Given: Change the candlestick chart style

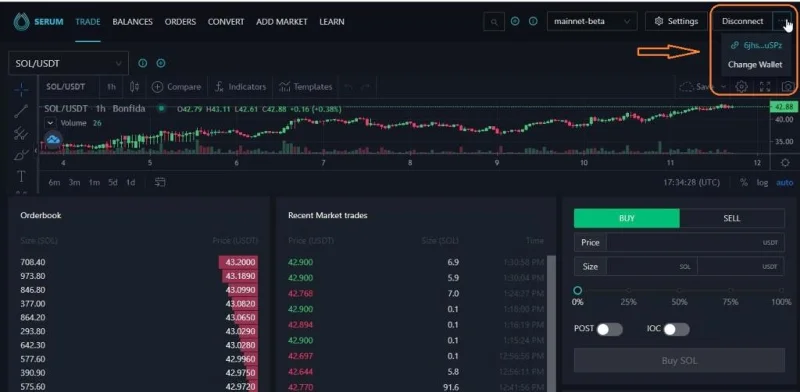Looking at the screenshot, I should pyautogui.click(x=134, y=87).
